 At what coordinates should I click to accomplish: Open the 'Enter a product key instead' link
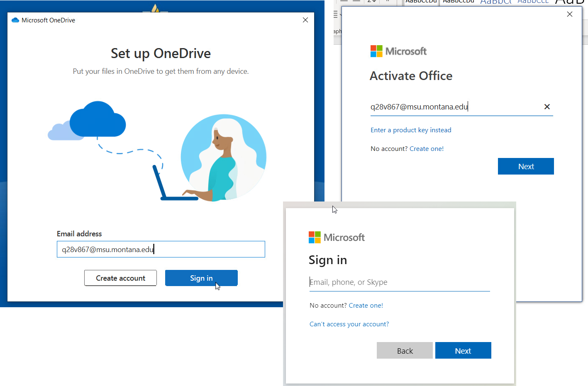point(410,130)
